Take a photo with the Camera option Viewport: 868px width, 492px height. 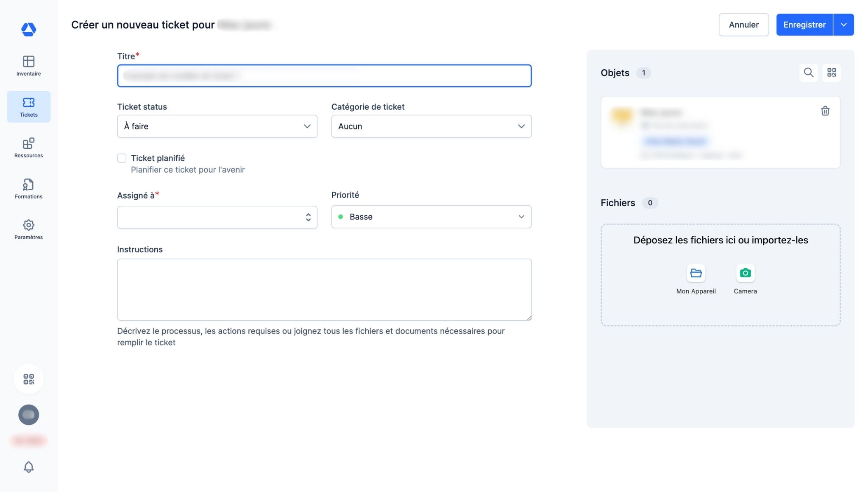(745, 274)
